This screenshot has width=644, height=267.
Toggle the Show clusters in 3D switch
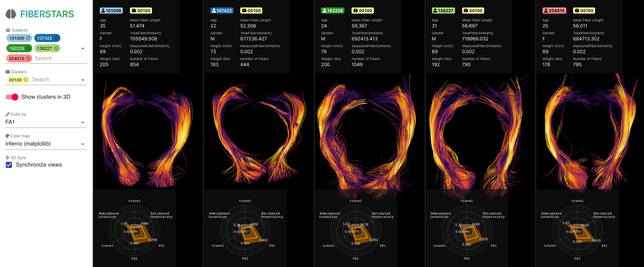click(12, 97)
